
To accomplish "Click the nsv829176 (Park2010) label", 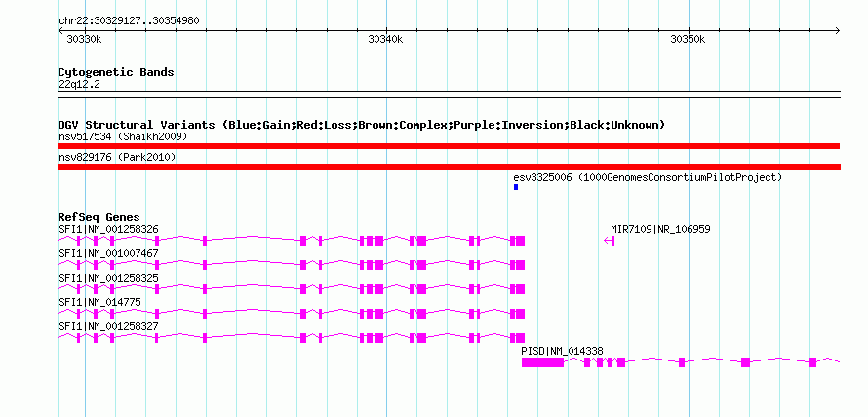I will 117,157.
